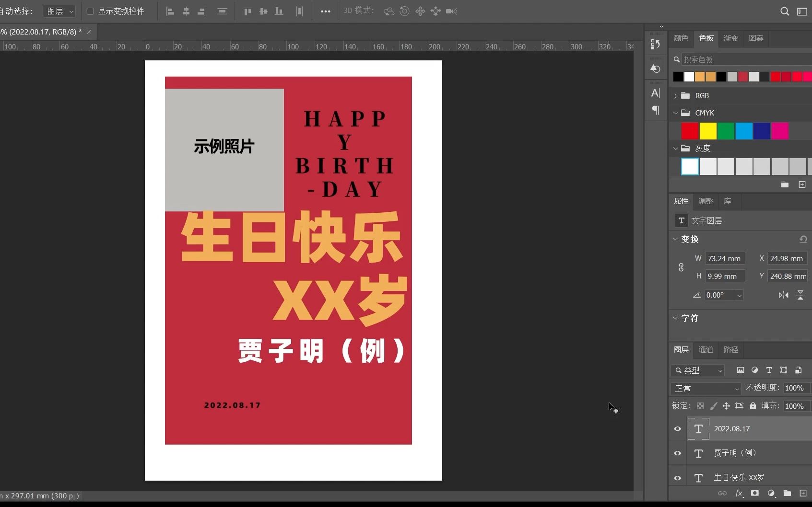812x507 pixels.
Task: Open the workspace switcher icon
Action: click(x=802, y=11)
